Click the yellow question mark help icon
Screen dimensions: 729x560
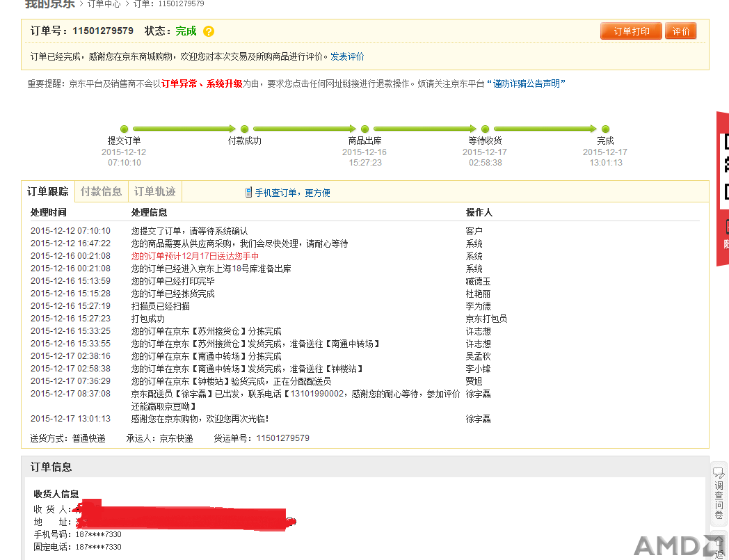[209, 31]
